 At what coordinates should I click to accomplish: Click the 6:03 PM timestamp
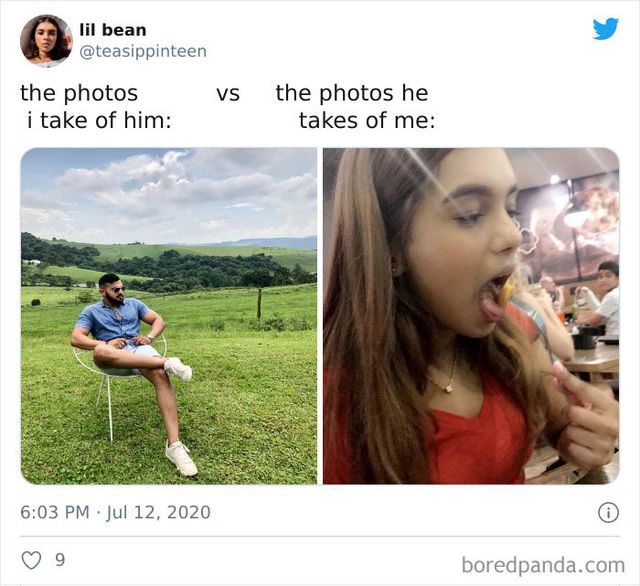click(x=54, y=512)
